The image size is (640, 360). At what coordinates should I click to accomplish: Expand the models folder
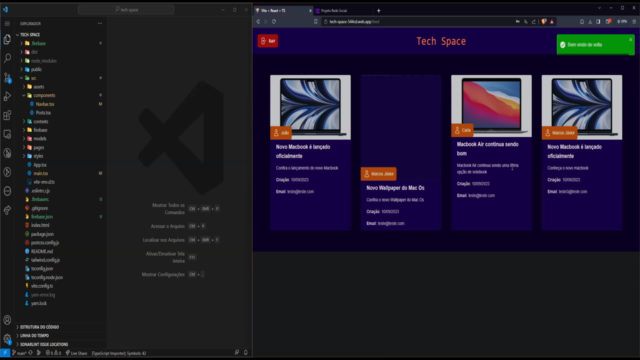pos(40,139)
